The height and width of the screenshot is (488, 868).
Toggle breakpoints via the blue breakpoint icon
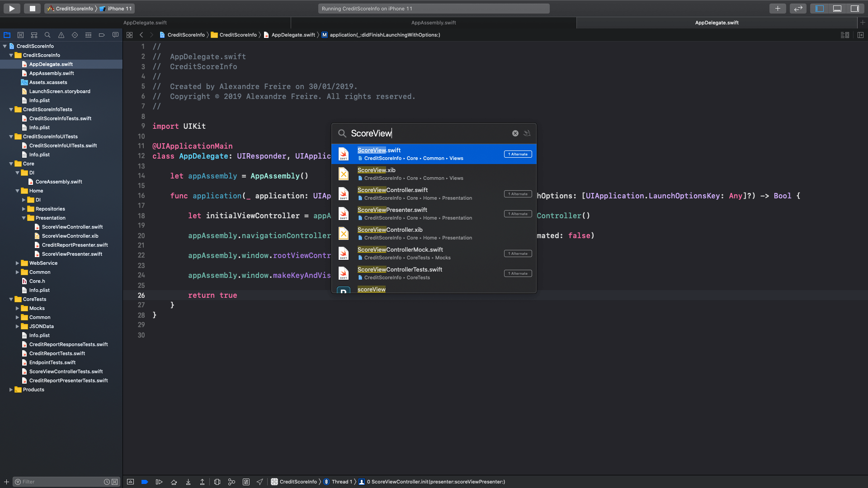[144, 482]
